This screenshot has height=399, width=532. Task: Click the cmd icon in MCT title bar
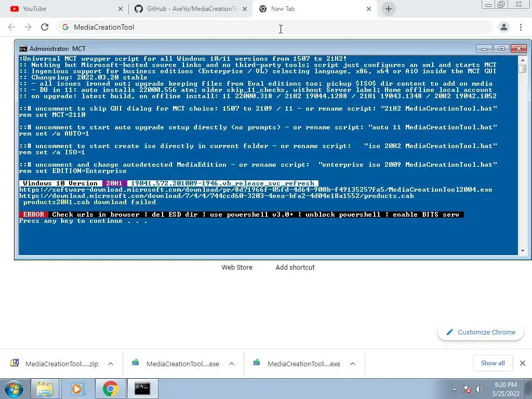[x=23, y=49]
